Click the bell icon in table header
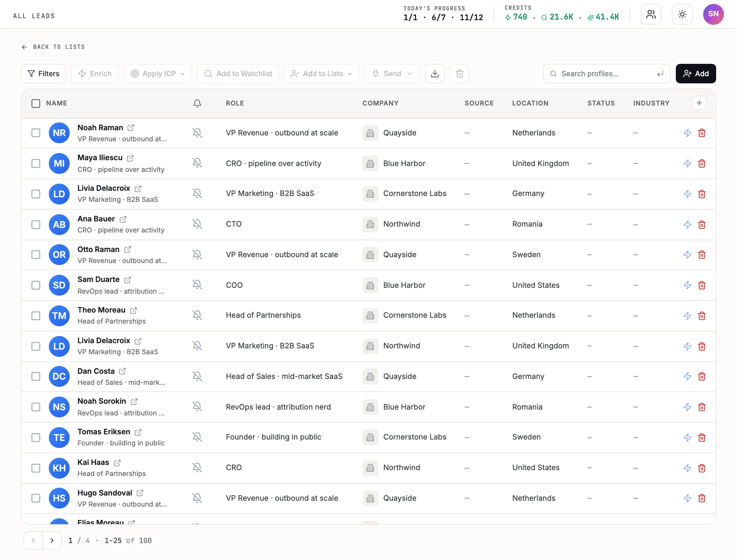 pyautogui.click(x=197, y=103)
